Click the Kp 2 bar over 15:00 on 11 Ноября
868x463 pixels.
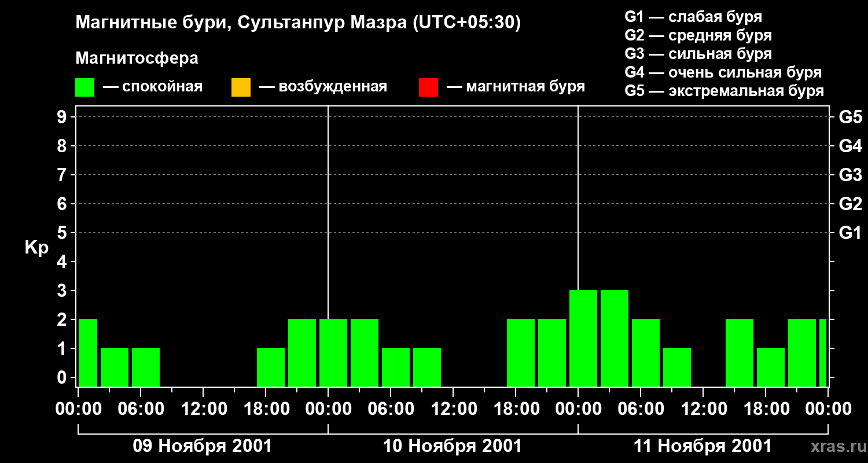pos(740,353)
